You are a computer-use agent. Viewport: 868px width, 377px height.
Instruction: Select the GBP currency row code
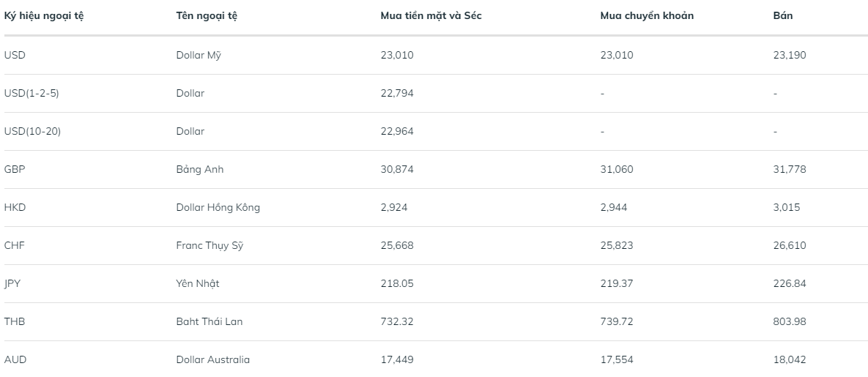(15, 169)
